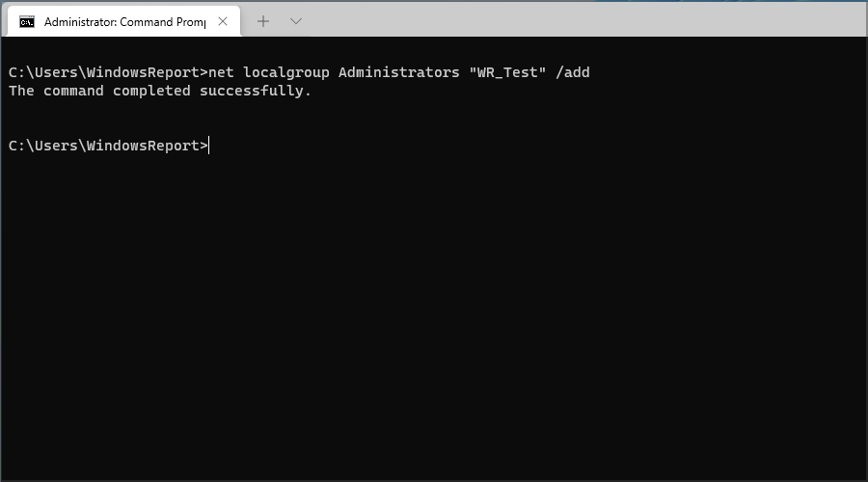This screenshot has width=868, height=482.
Task: Click the first C:\Users\WindowsReport> prompt path
Action: [x=108, y=72]
